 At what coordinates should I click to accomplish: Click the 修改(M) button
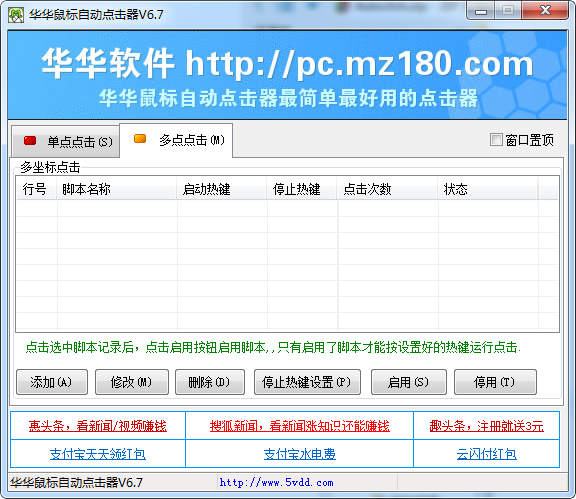tap(132, 382)
